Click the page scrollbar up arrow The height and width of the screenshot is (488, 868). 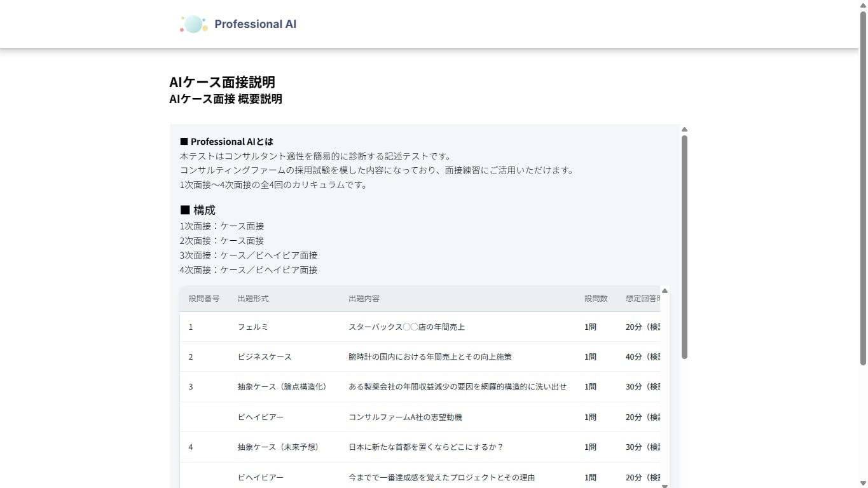(863, 5)
